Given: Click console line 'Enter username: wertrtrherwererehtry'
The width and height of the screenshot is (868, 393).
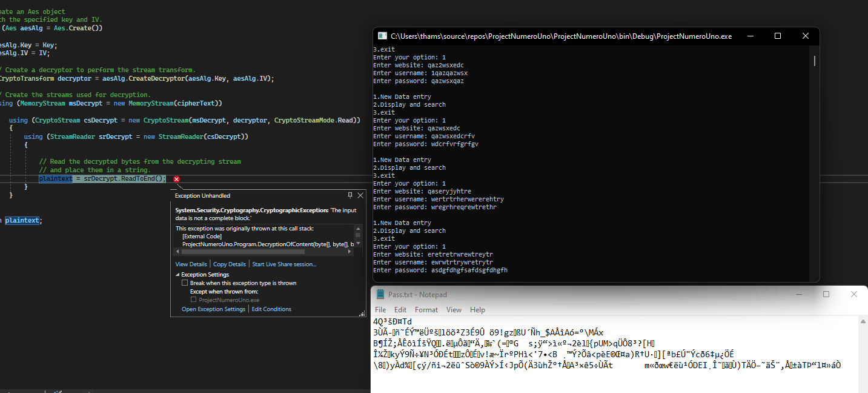Looking at the screenshot, I should 439,199.
